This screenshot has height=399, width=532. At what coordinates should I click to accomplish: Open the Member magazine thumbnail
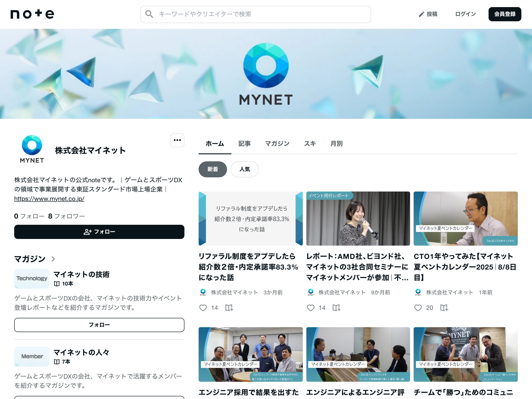pos(32,356)
